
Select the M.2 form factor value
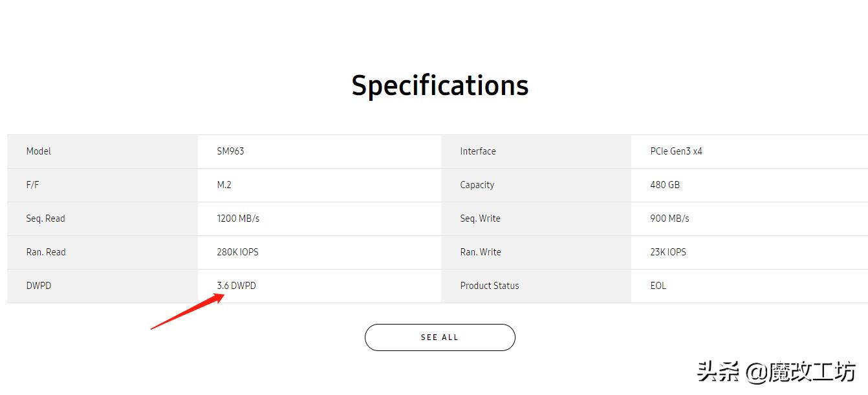pyautogui.click(x=224, y=185)
